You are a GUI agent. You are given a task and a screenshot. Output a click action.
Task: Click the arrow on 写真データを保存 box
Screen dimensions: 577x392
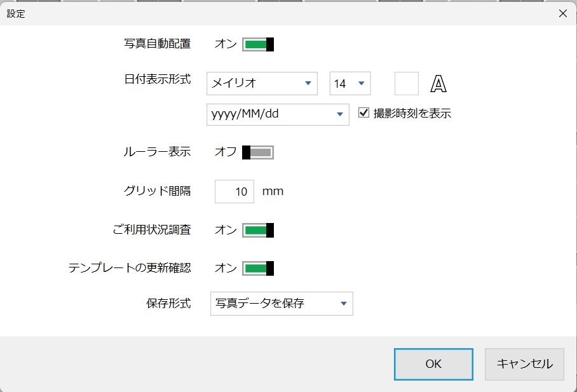click(343, 304)
